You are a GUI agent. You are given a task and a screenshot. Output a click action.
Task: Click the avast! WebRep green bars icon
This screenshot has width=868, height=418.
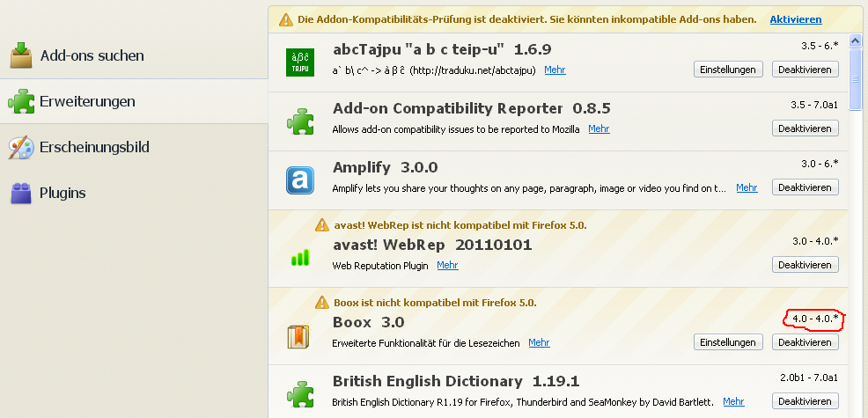pyautogui.click(x=300, y=258)
